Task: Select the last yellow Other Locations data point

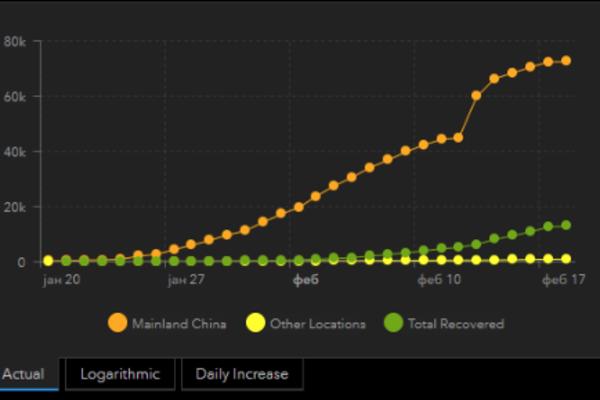Action: (566, 258)
